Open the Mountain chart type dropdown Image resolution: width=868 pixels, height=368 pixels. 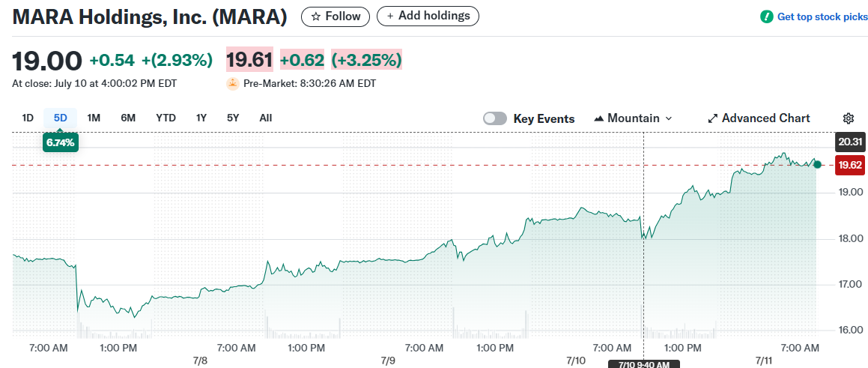633,118
